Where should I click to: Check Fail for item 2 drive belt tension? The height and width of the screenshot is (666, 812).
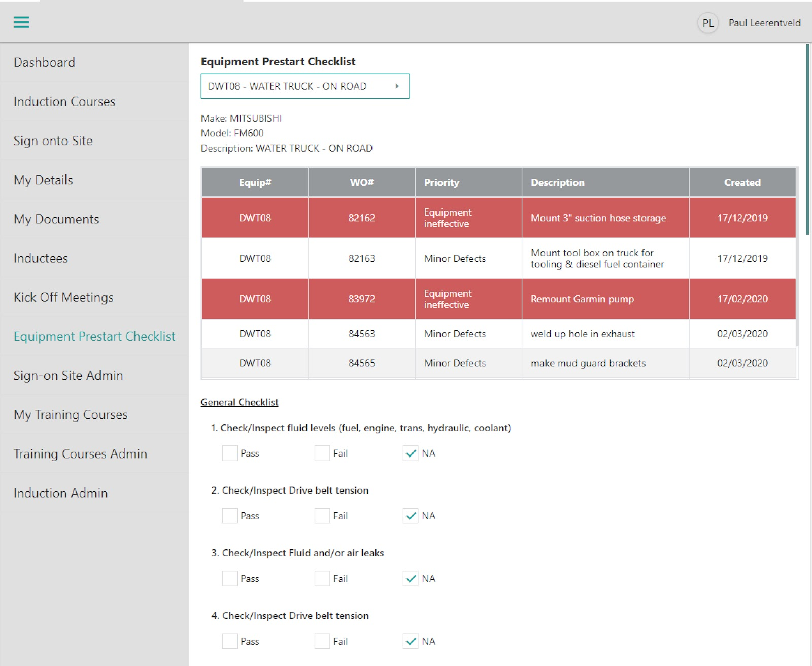pos(322,516)
